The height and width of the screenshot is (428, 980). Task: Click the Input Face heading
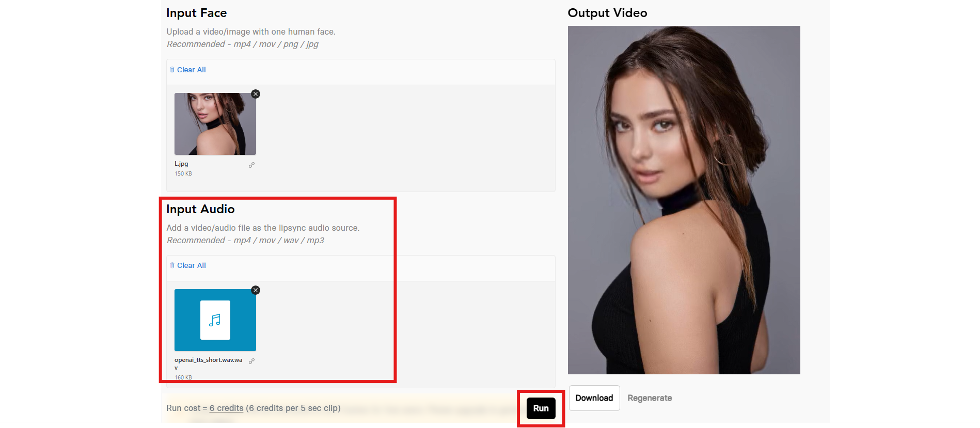(x=197, y=13)
